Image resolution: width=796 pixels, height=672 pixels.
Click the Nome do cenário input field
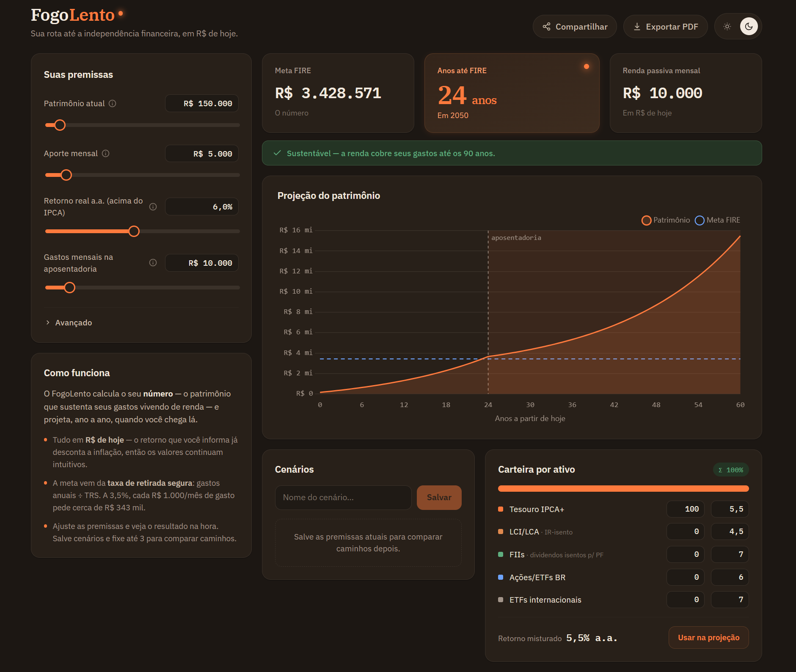(x=343, y=498)
